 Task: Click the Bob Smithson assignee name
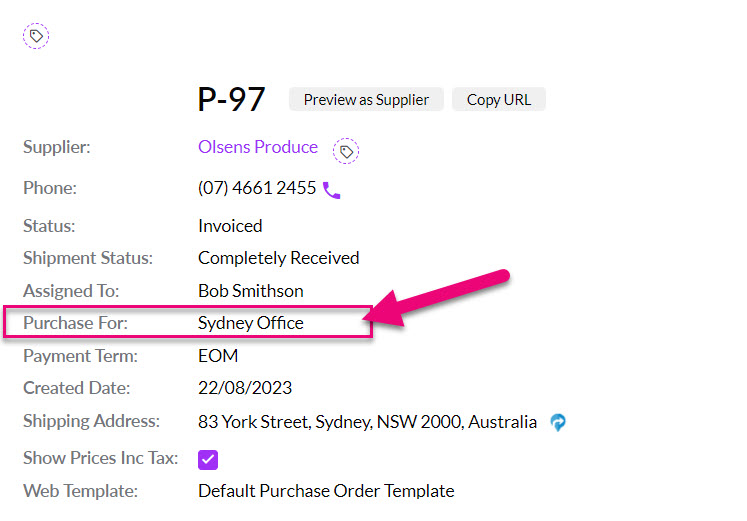[251, 291]
